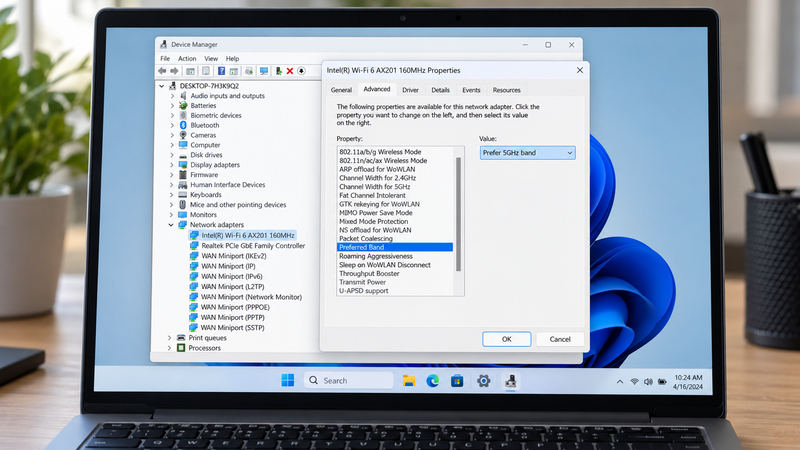Image resolution: width=800 pixels, height=450 pixels.
Task: Expand the Display adapters chevron
Action: pos(172,165)
